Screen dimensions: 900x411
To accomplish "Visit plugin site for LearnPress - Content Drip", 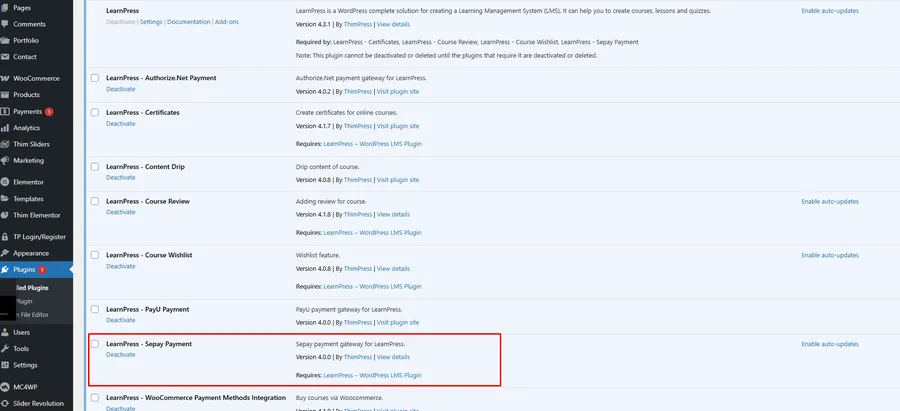I will click(x=398, y=180).
